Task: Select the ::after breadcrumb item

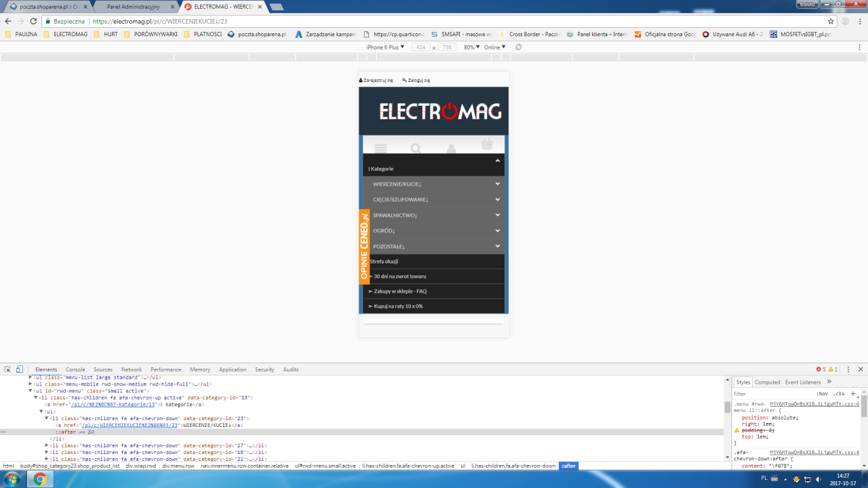Action: pyautogui.click(x=568, y=466)
